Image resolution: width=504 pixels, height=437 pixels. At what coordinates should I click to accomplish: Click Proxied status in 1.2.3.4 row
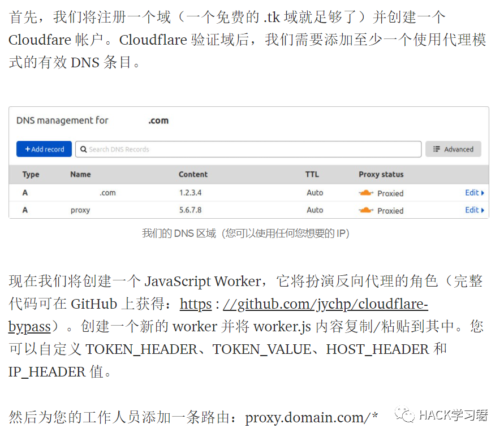[390, 193]
